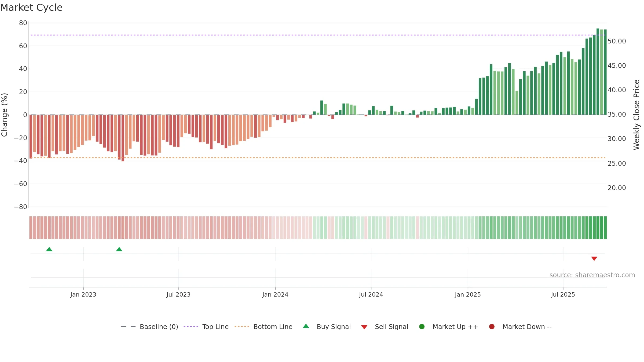Image resolution: width=644 pixels, height=362 pixels.
Task: Click the 20.00 price tick label
Action: pyautogui.click(x=617, y=188)
